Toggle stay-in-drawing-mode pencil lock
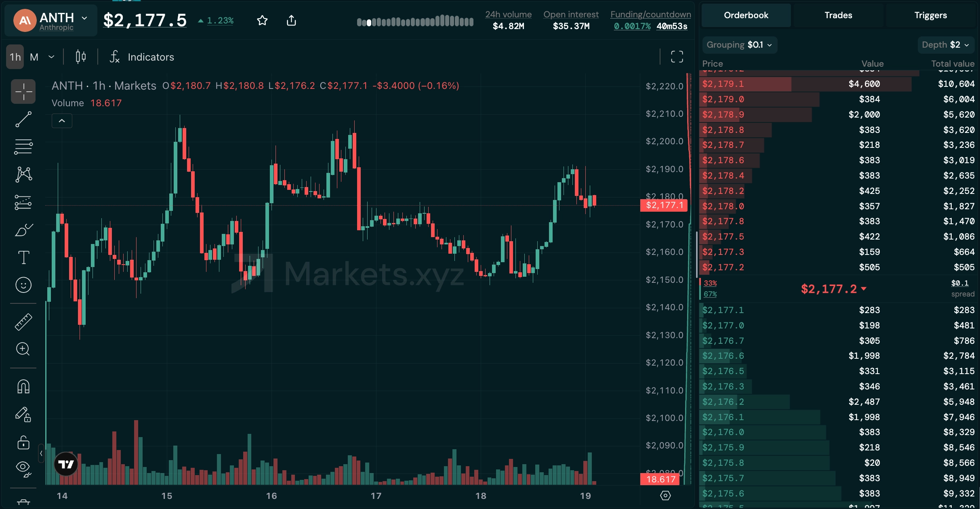The height and width of the screenshot is (509, 980). [23, 414]
